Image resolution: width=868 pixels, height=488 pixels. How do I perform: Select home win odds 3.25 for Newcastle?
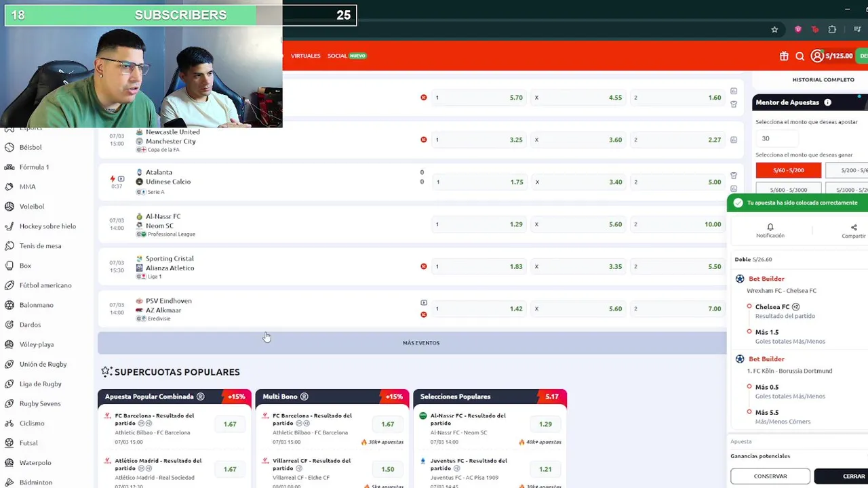479,140
